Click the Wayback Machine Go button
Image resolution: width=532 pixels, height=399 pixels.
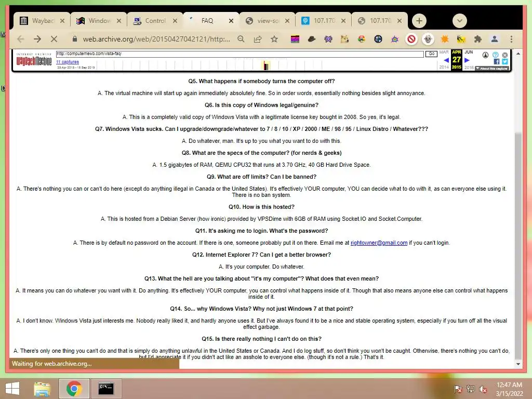(x=431, y=54)
